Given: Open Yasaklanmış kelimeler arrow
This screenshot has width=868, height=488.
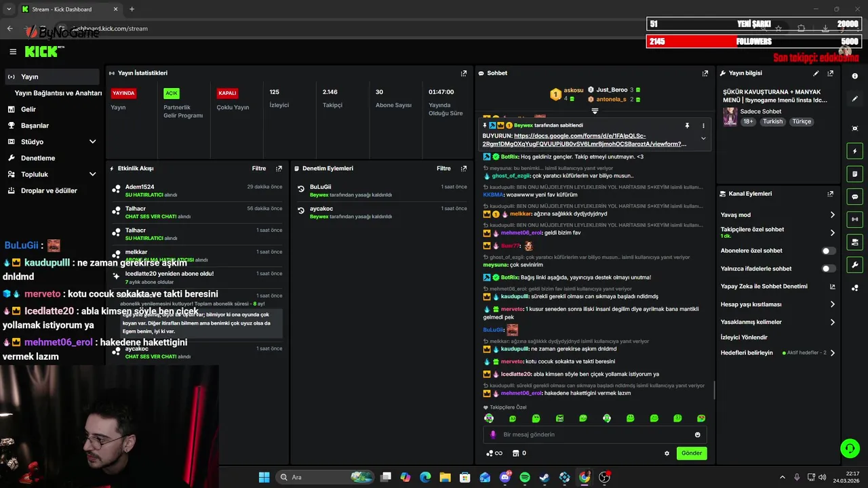Looking at the screenshot, I should 833,322.
